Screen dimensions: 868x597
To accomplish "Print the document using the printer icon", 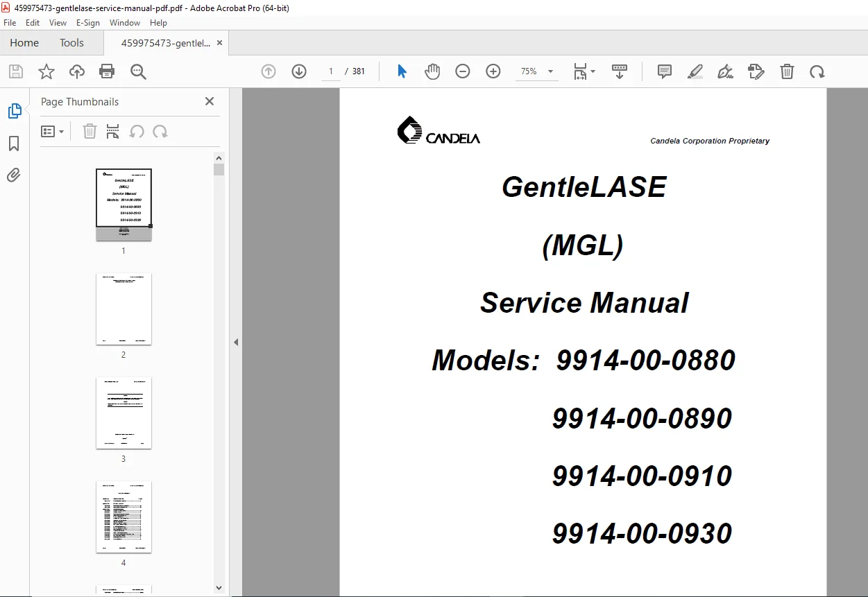I will (x=107, y=71).
